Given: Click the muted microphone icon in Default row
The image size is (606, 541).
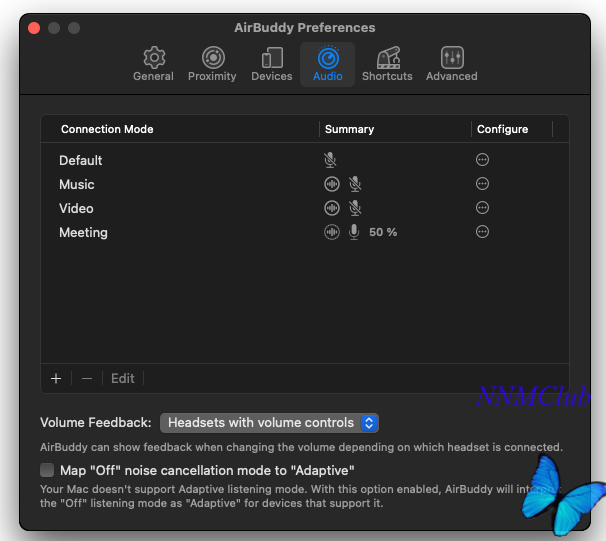Looking at the screenshot, I should point(330,160).
